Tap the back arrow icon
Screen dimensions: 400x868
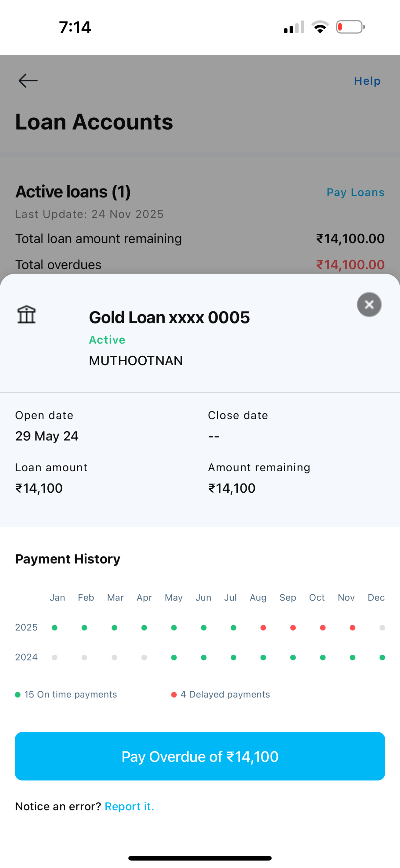click(28, 81)
